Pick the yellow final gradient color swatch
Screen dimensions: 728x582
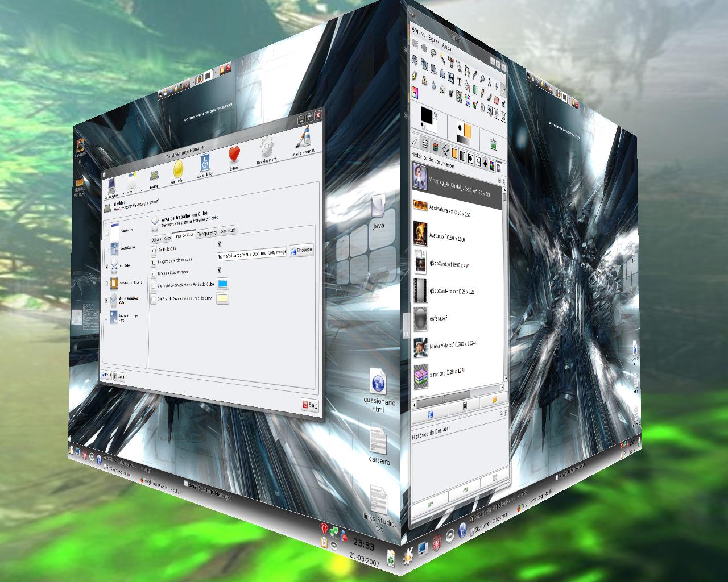pos(223,298)
